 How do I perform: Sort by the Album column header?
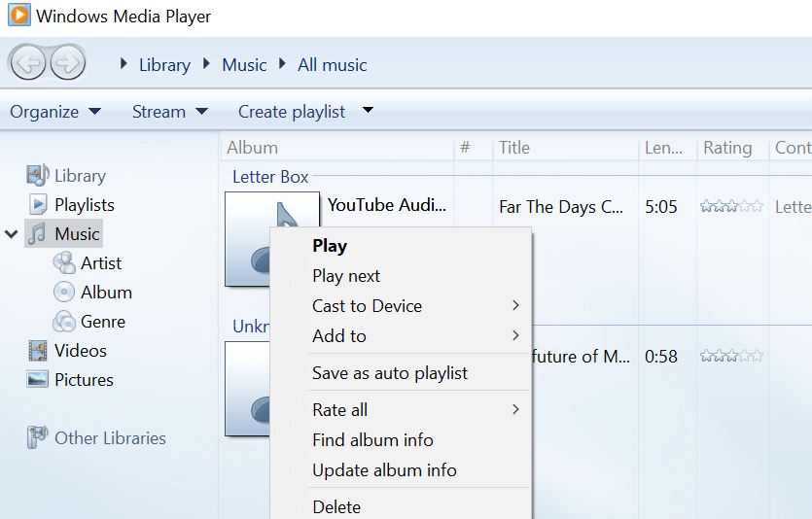[x=337, y=148]
